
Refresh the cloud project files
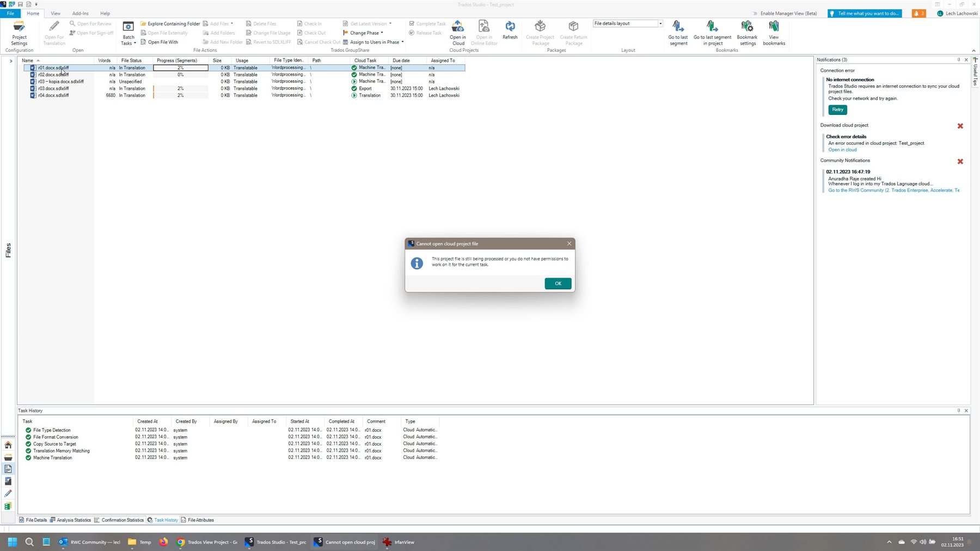pyautogui.click(x=510, y=30)
